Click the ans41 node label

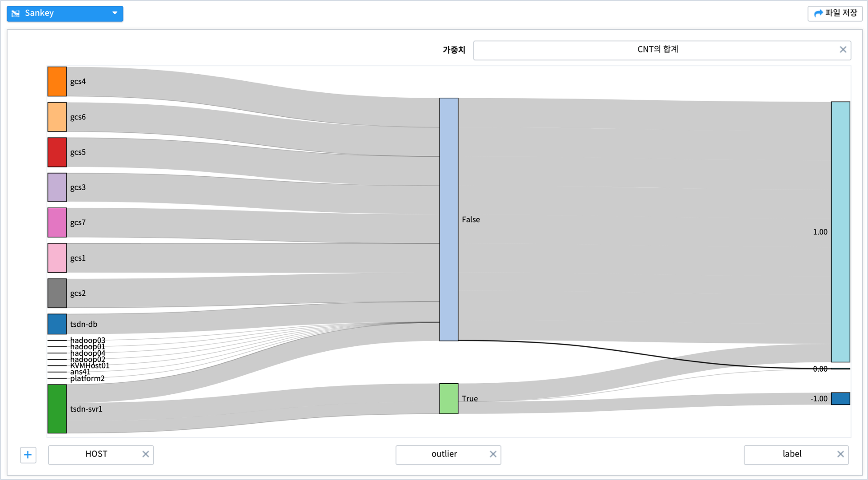80,372
